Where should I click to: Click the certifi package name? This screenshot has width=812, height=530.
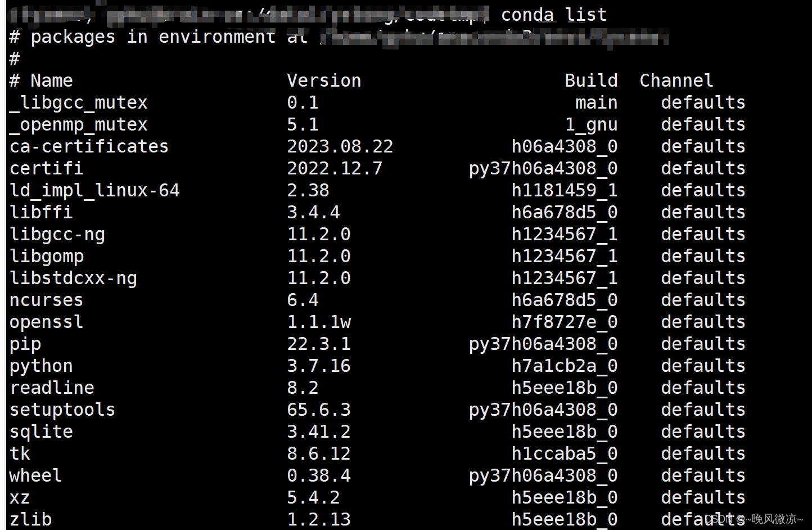47,168
